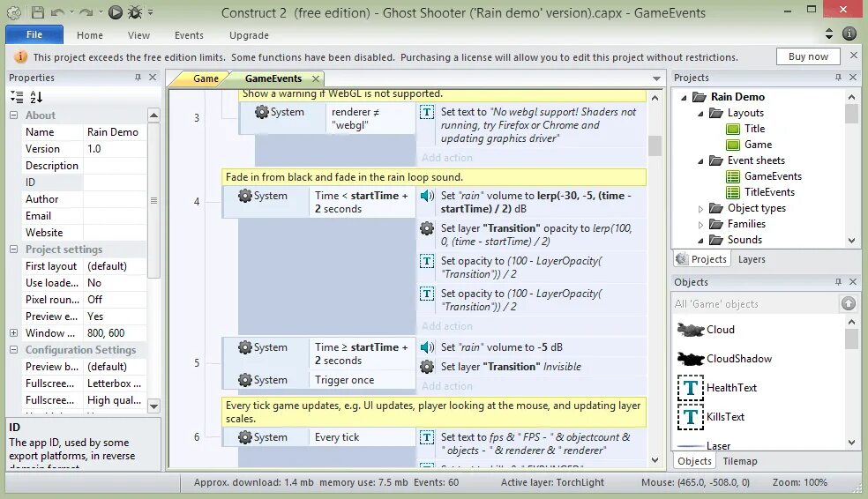Close the Properties panel
Viewport: 868px width, 499px height.
pos(153,78)
